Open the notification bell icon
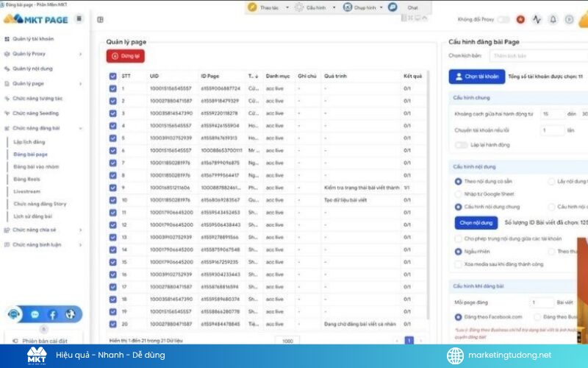This screenshot has height=368, width=588. click(x=553, y=20)
